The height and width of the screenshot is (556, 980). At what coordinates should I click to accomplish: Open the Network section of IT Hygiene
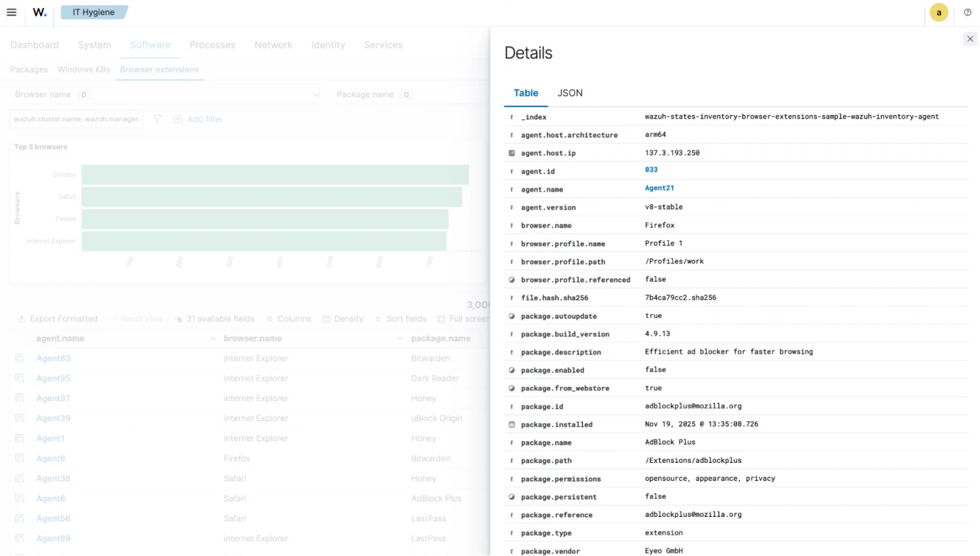273,44
